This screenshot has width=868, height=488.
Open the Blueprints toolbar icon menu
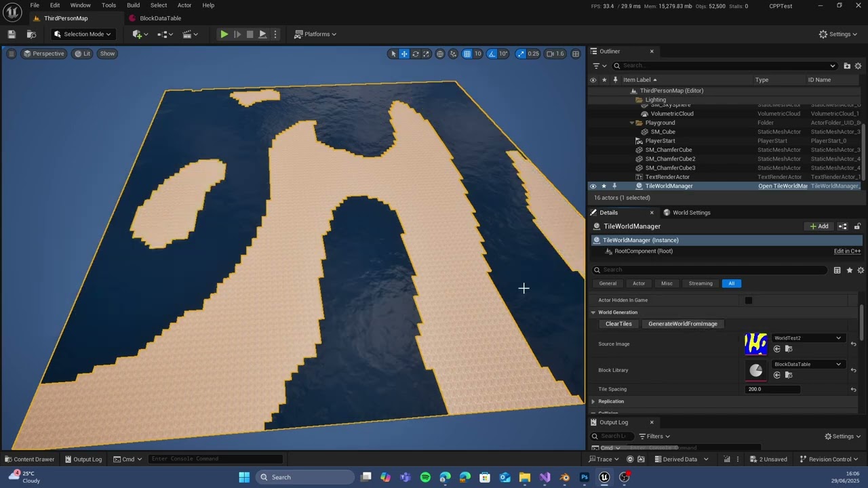click(166, 34)
